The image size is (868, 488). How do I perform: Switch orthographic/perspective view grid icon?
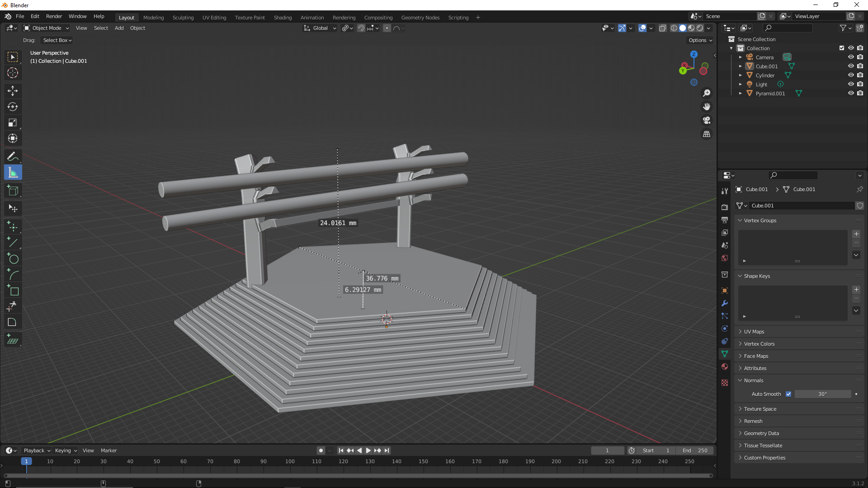pyautogui.click(x=707, y=134)
